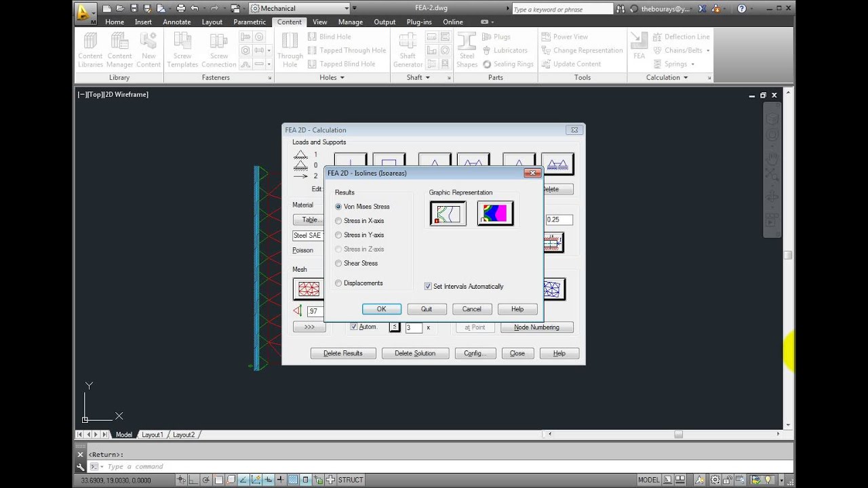The height and width of the screenshot is (488, 868).
Task: Open the Springs dropdown arrow
Action: tap(692, 64)
